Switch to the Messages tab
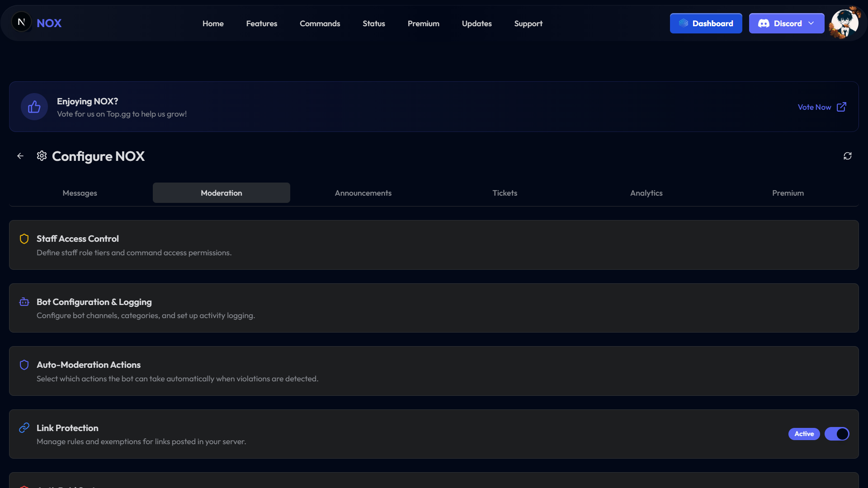 coord(80,193)
